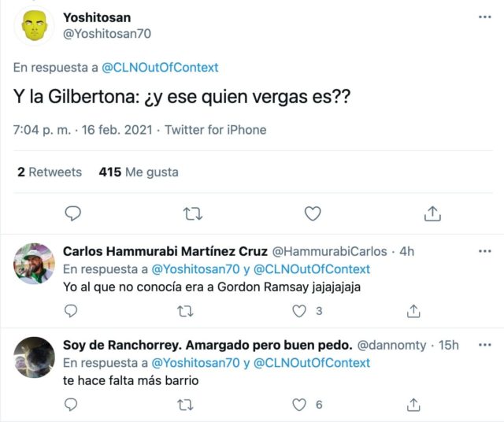Share the main tweet
Viewport: 504px width, 422px height.
432,213
